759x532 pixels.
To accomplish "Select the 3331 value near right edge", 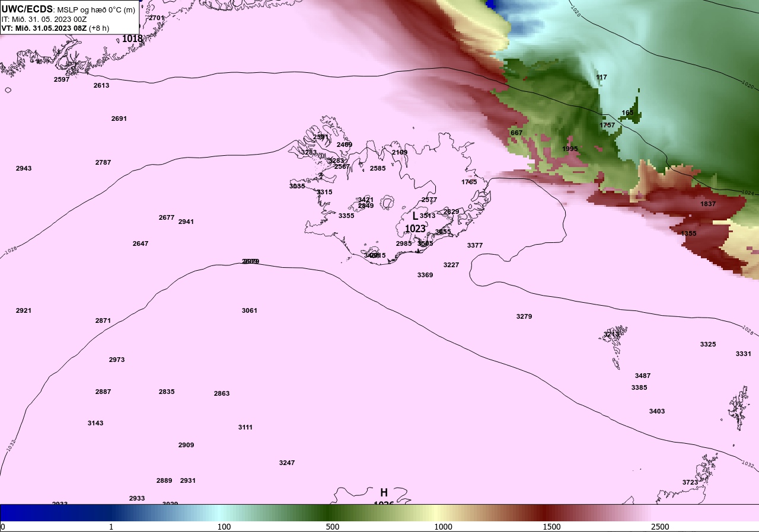I will pyautogui.click(x=744, y=354).
